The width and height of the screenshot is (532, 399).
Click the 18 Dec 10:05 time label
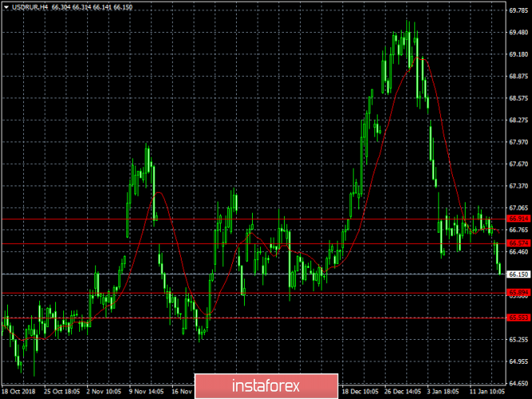point(360,392)
